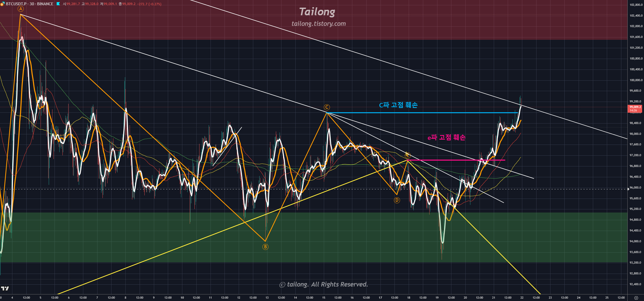Click the 92,800.0 price axis label
Viewport: 644px width, 301px height.
(636, 273)
